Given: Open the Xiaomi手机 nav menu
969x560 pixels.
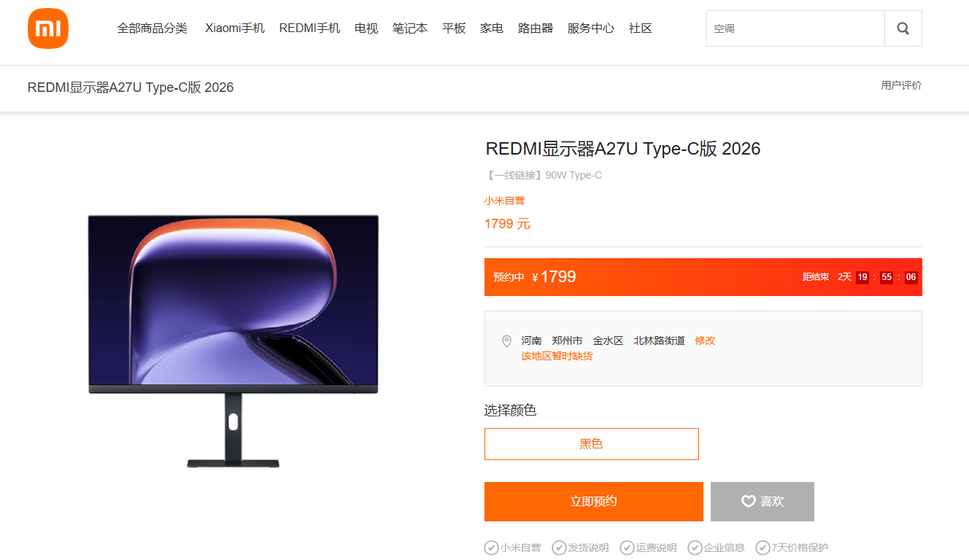Looking at the screenshot, I should (x=235, y=28).
